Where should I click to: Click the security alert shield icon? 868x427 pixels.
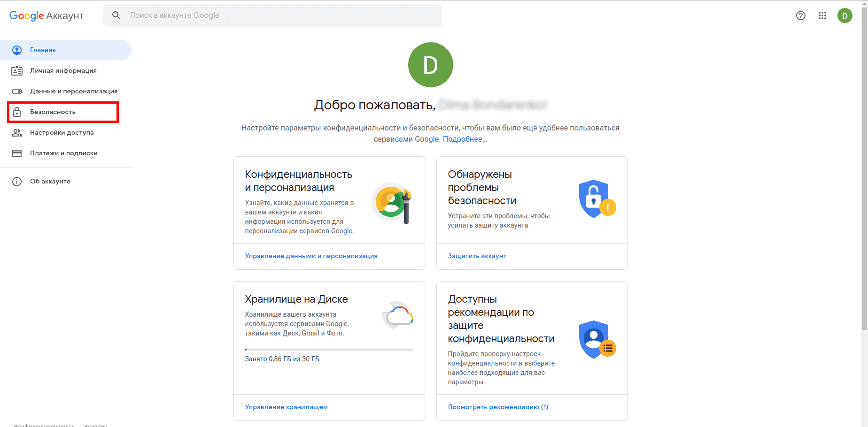pyautogui.click(x=597, y=199)
